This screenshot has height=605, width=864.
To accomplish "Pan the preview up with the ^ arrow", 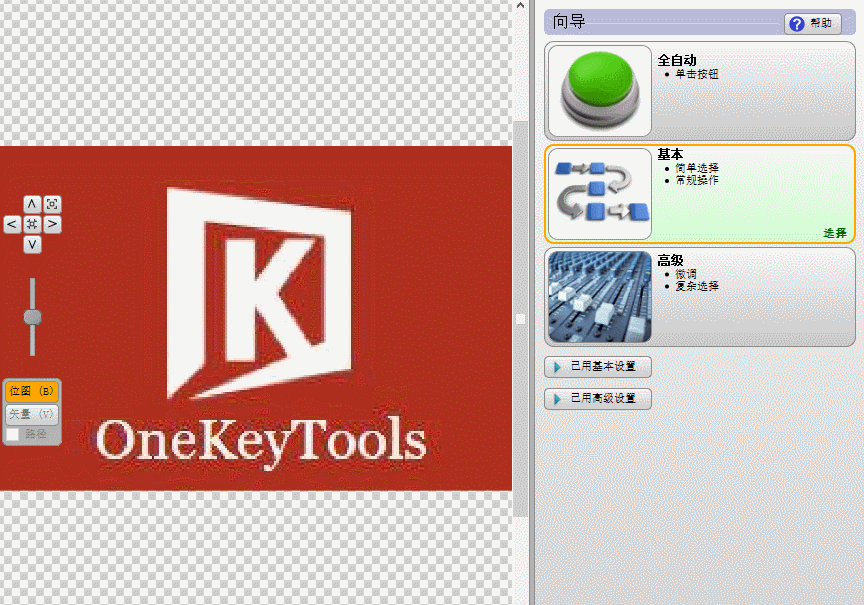I will [x=32, y=204].
